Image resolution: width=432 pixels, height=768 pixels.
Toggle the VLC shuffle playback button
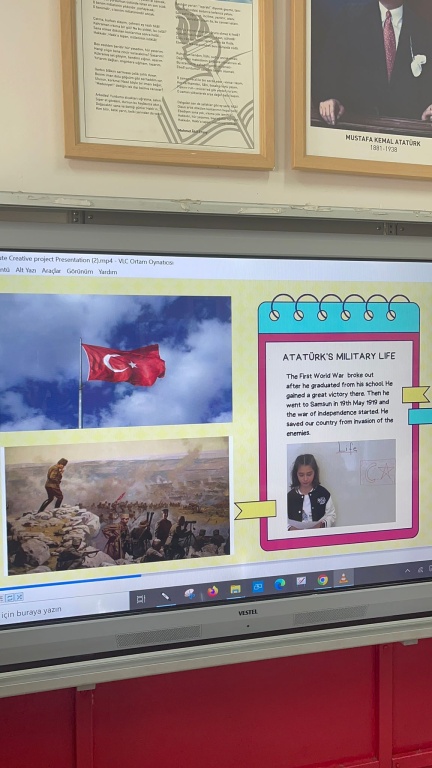19,597
